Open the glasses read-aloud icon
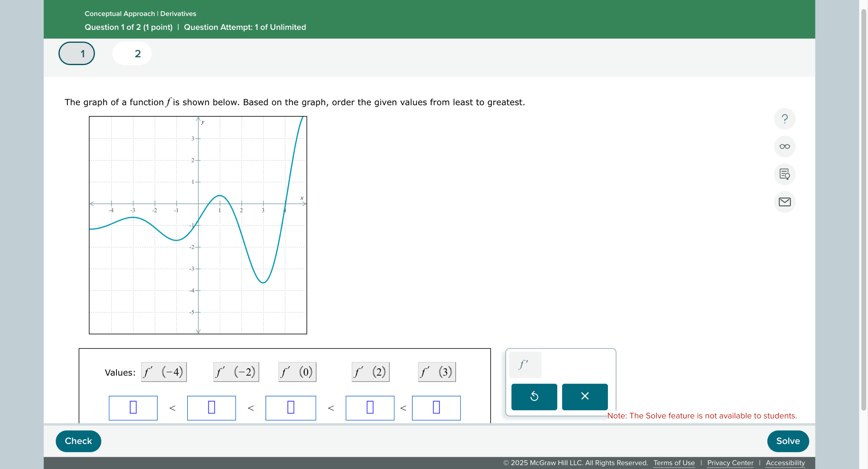Screen dimensions: 868x469 click(x=784, y=146)
